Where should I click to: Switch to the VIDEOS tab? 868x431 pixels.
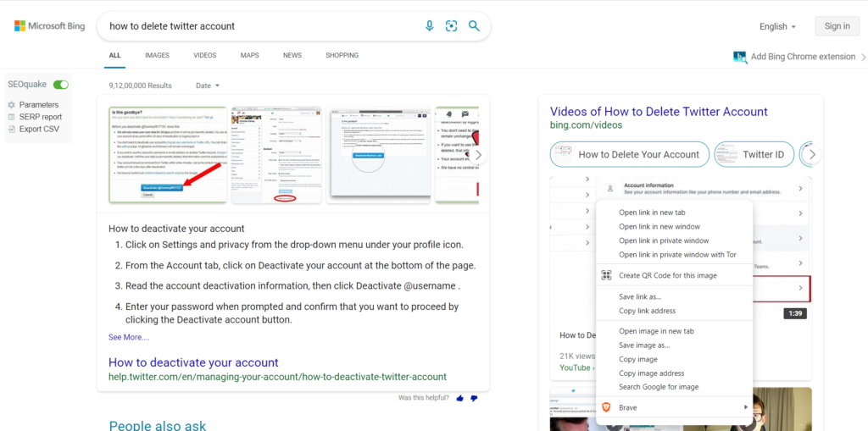[x=205, y=55]
